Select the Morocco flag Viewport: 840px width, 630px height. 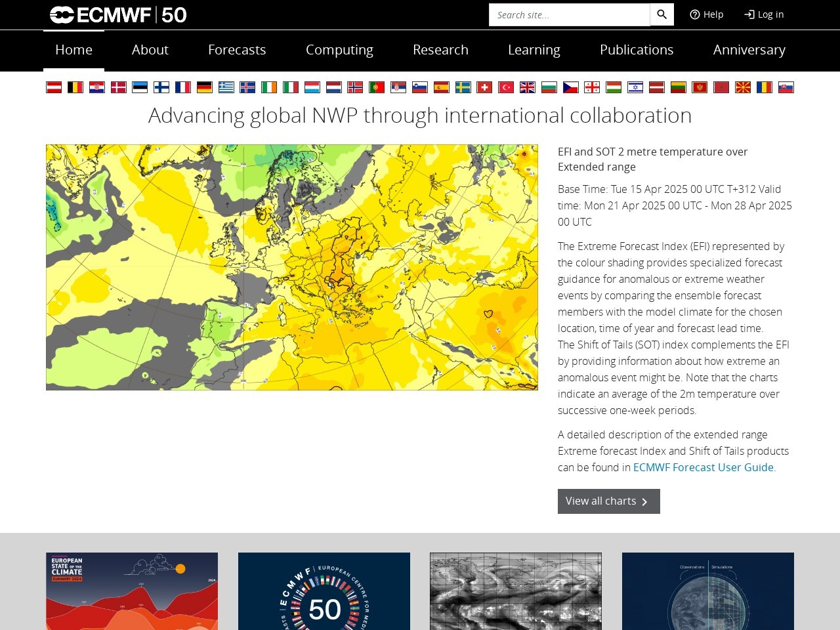(x=721, y=87)
